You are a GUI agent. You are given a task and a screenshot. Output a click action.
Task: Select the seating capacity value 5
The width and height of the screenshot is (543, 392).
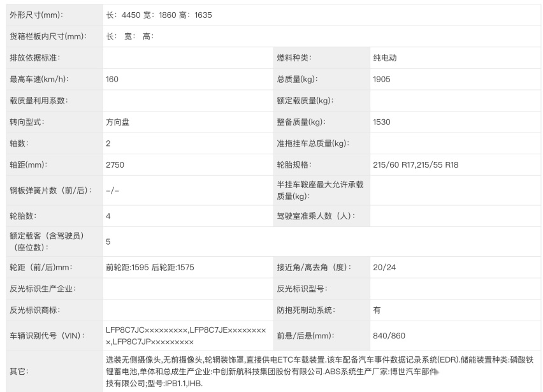tap(108, 242)
